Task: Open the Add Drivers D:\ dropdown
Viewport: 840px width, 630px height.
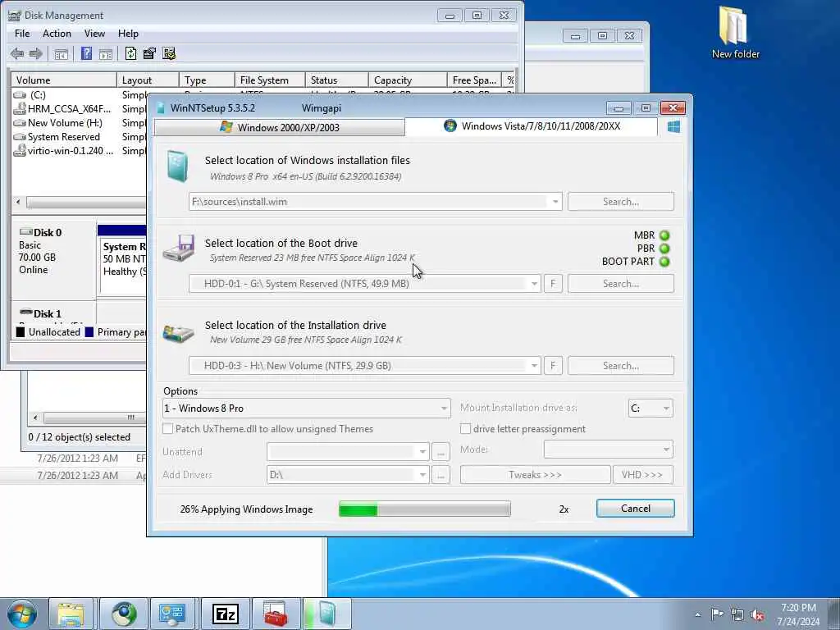Action: (x=422, y=475)
